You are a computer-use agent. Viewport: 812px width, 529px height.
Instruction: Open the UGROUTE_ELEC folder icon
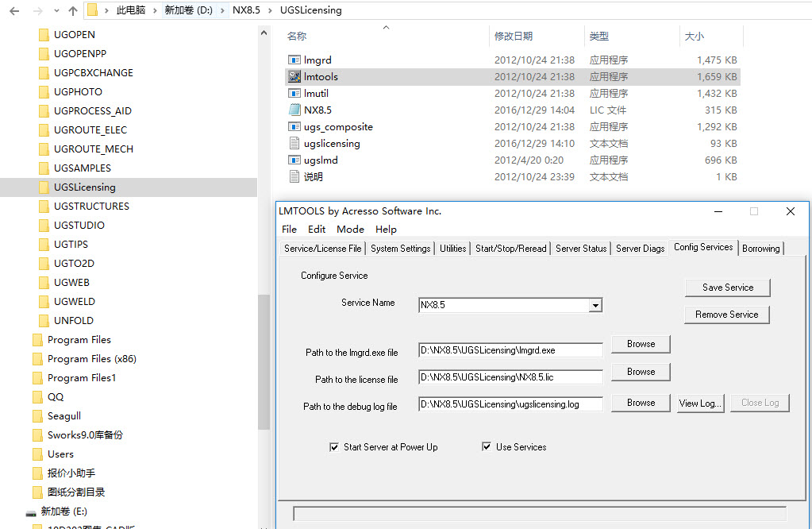tap(44, 130)
